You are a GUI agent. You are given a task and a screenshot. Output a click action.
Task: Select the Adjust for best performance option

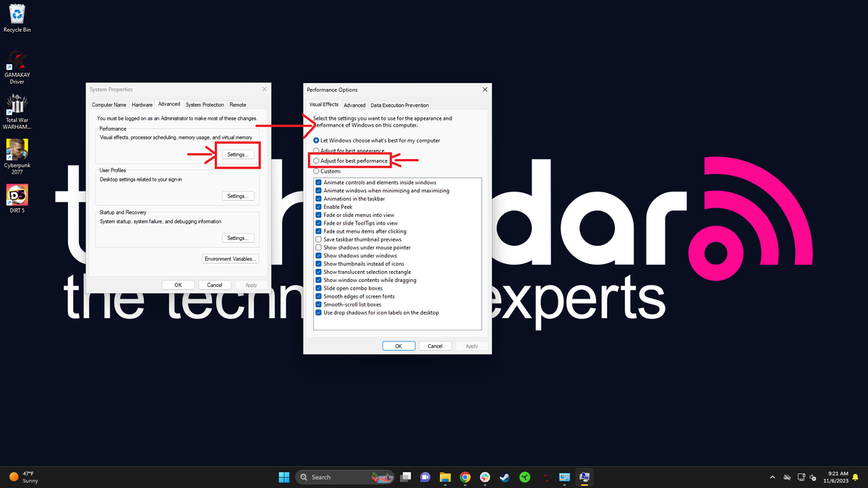317,160
